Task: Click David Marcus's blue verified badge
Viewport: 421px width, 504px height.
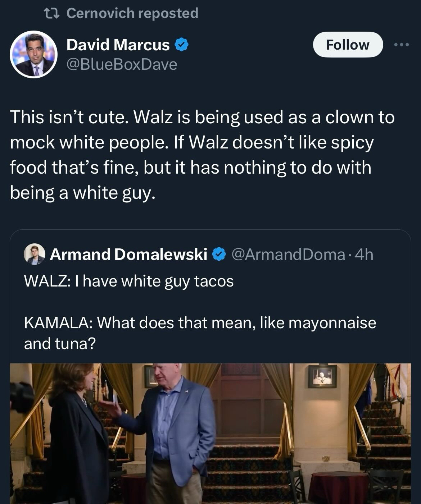Action: [x=182, y=45]
